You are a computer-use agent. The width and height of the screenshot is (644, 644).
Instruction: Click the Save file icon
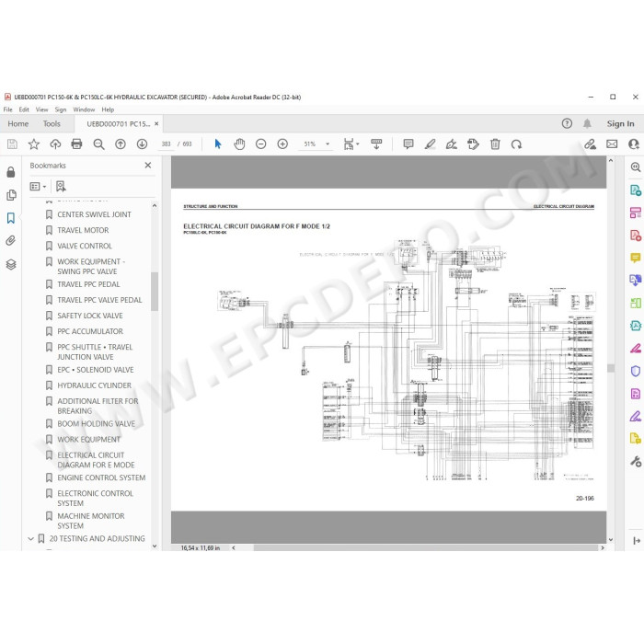pos(12,144)
